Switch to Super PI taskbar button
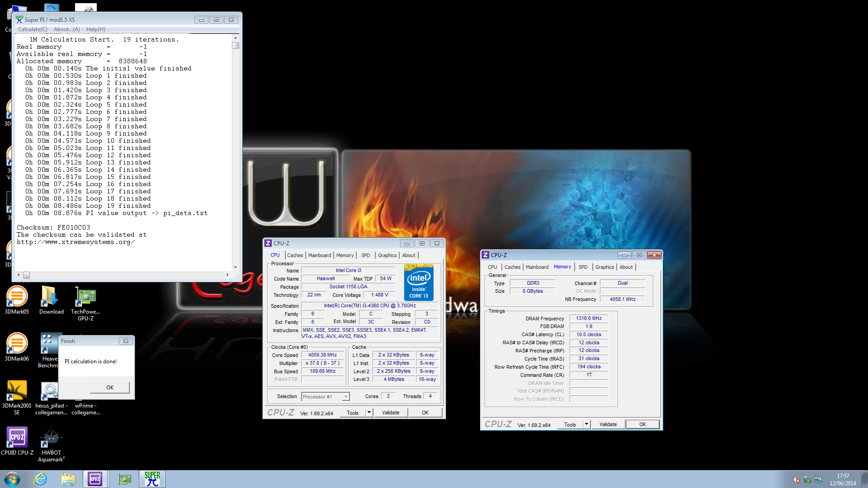 pyautogui.click(x=152, y=479)
